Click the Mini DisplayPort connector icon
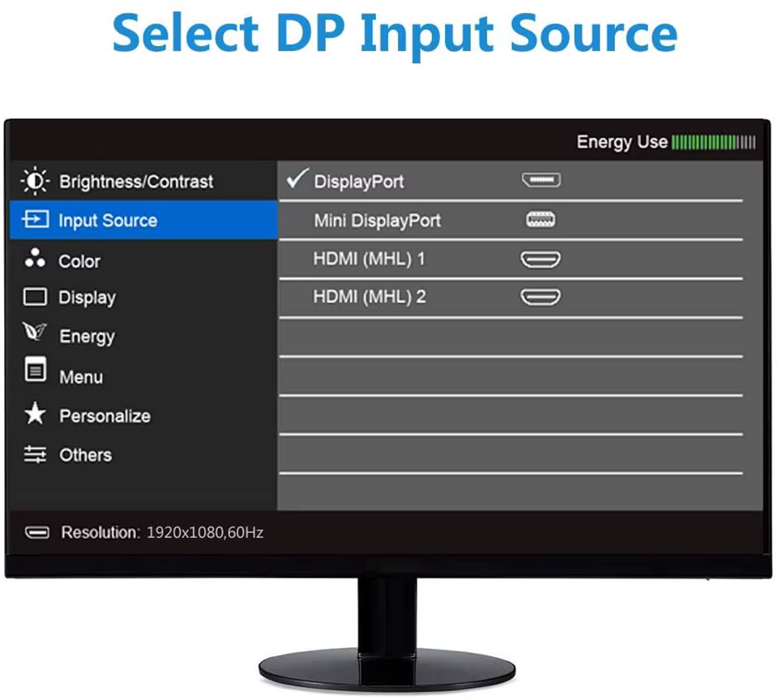 coord(541,220)
